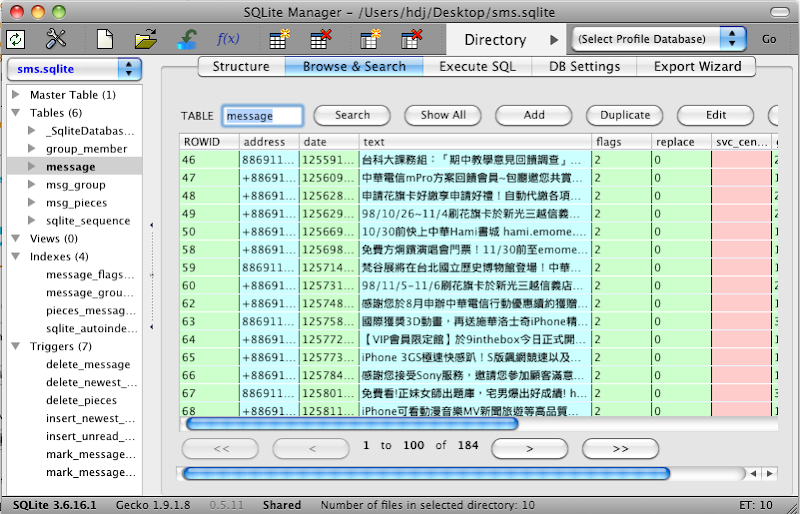Image resolution: width=800 pixels, height=514 pixels.
Task: Open the wrench and screwdriver tools icon
Action: [x=56, y=39]
